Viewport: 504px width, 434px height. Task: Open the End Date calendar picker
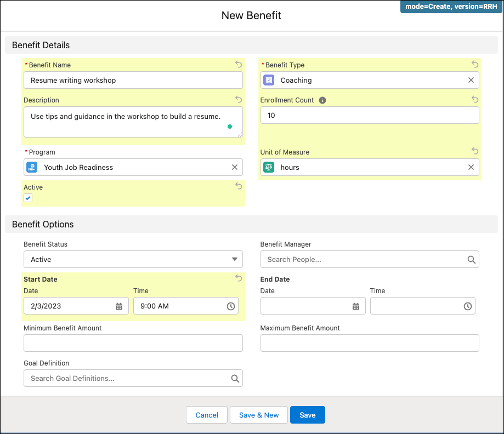point(356,306)
